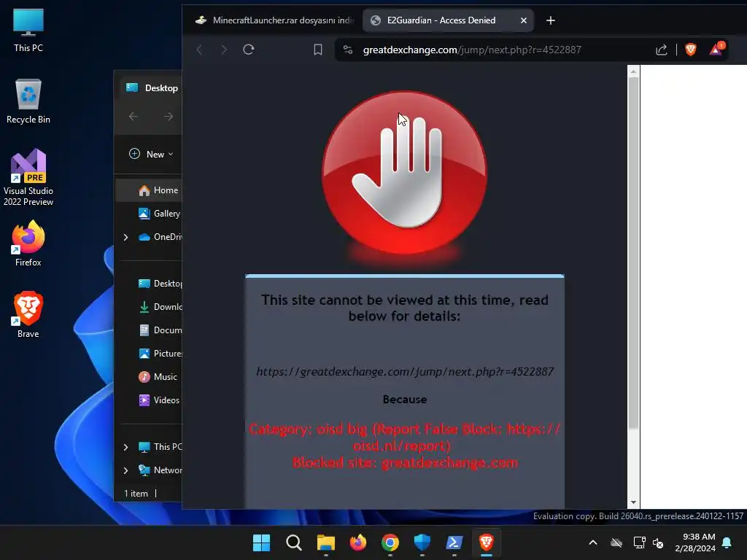Launch Google Chrome from the taskbar
747x560 pixels.
[390, 542]
